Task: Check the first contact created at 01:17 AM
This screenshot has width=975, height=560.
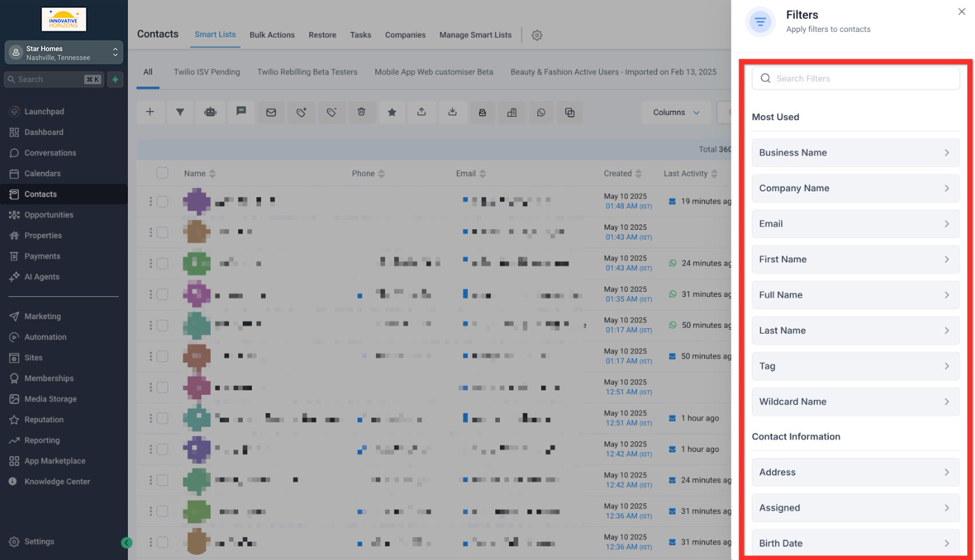Action: pyautogui.click(x=162, y=325)
